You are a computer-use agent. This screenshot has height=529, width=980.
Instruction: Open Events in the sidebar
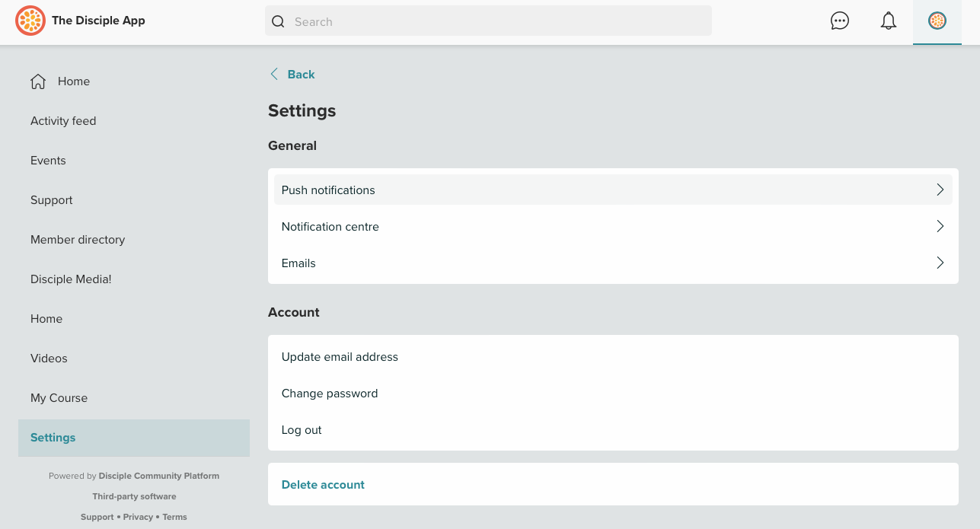48,161
